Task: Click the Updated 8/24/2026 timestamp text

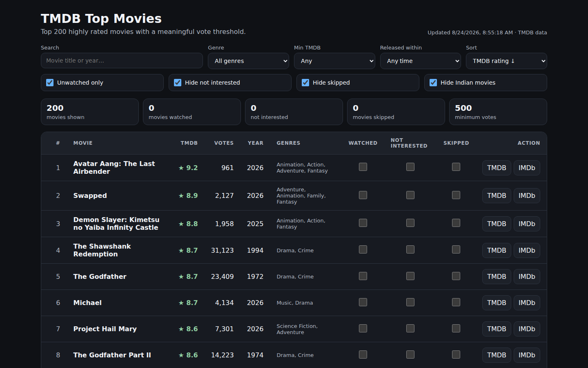Action: point(487,33)
